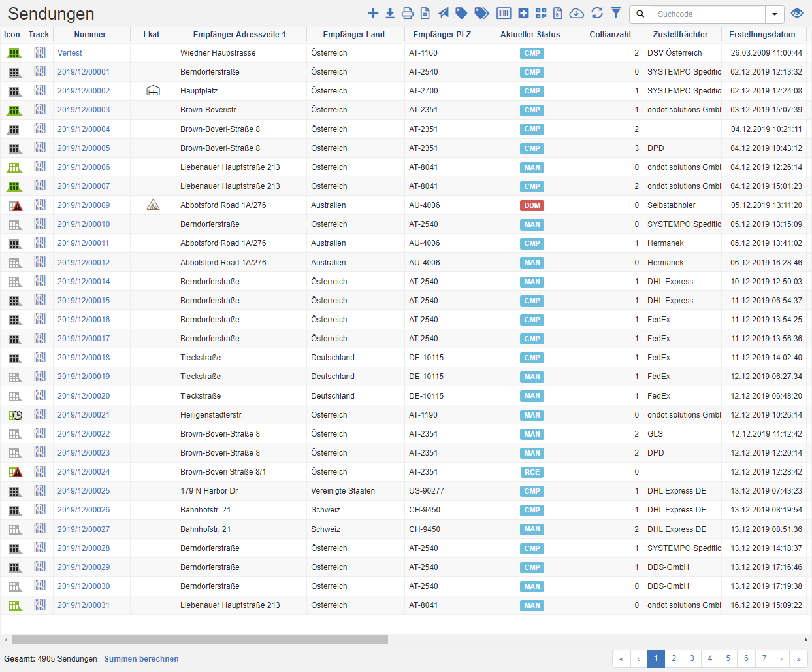Image resolution: width=812 pixels, height=672 pixels.
Task: Expand the Suchcode dropdown arrow
Action: 775,14
